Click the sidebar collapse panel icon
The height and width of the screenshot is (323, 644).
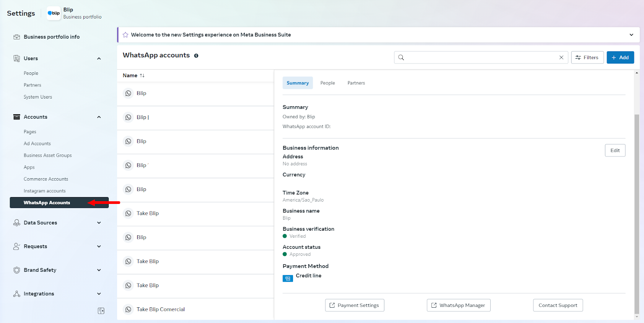tap(101, 311)
